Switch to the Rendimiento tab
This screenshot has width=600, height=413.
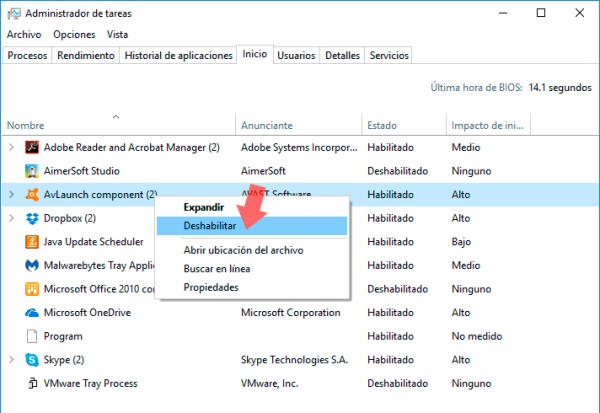86,56
